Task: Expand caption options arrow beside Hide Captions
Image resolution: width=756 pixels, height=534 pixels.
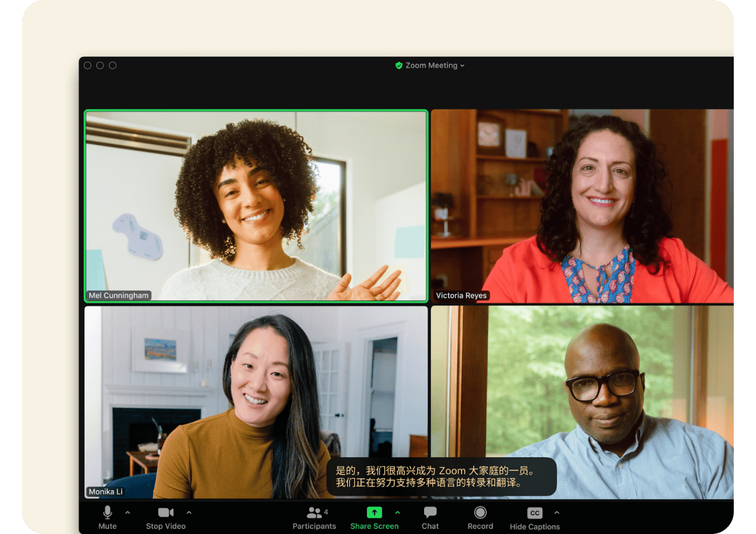Action: point(557,512)
